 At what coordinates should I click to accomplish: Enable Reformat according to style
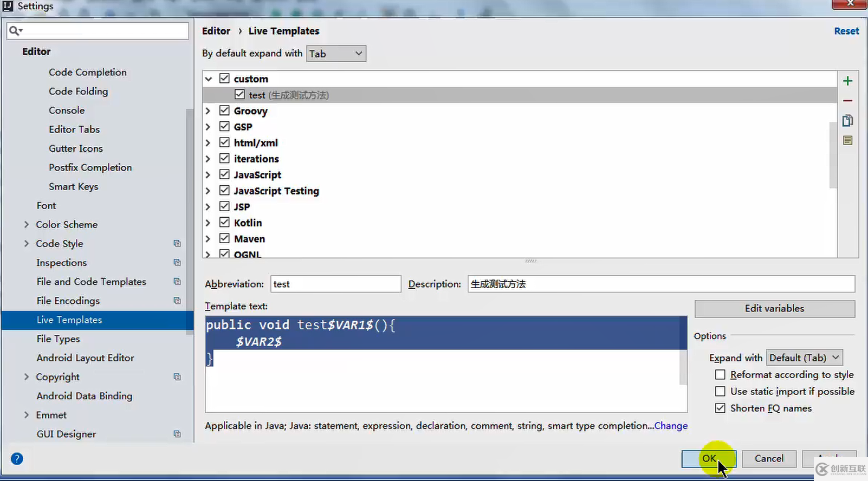(720, 375)
